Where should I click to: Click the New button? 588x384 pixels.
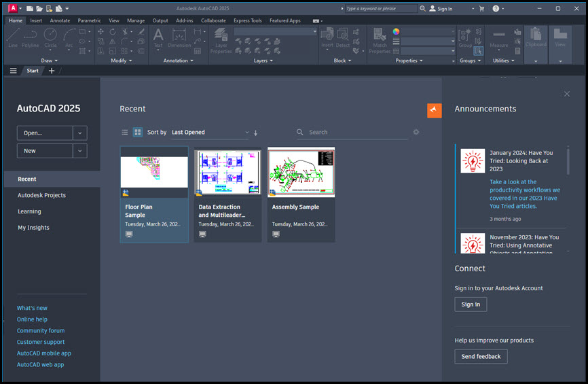pyautogui.click(x=45, y=151)
